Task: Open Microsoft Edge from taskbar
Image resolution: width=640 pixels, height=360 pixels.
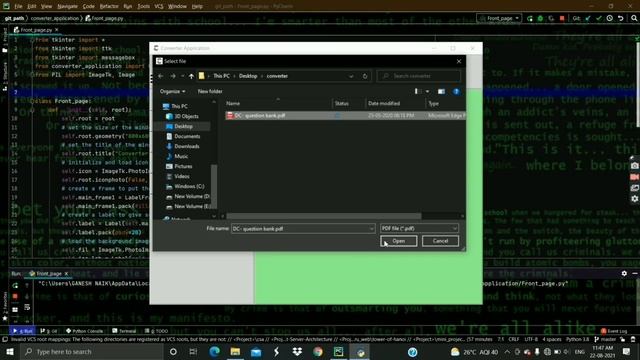Action: coord(214,351)
